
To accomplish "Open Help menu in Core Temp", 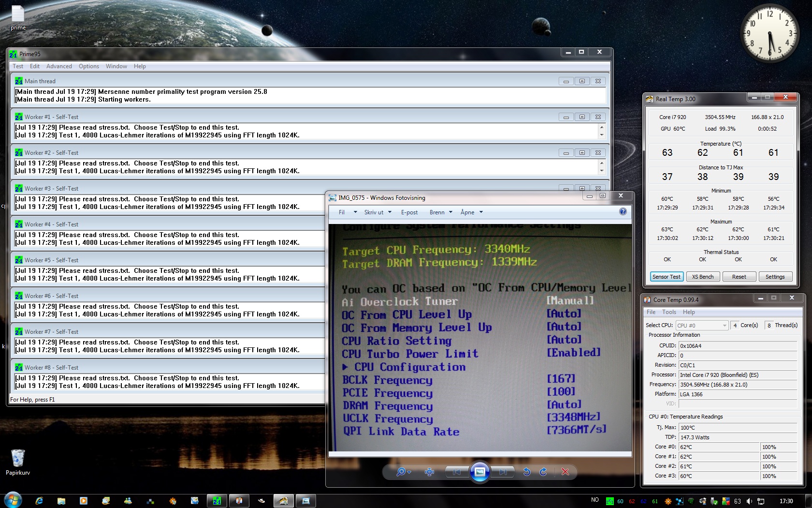I will coord(689,312).
